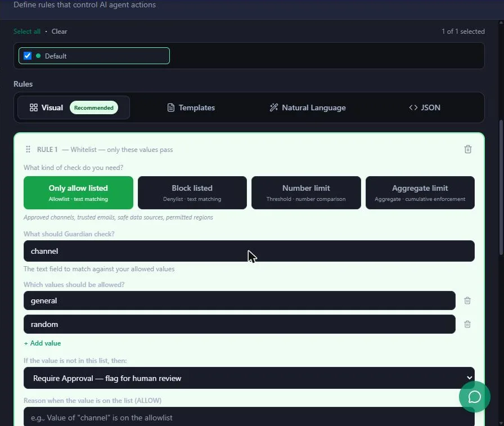Delete Rule 1 with the trash icon
Image resolution: width=504 pixels, height=426 pixels.
pyautogui.click(x=467, y=149)
